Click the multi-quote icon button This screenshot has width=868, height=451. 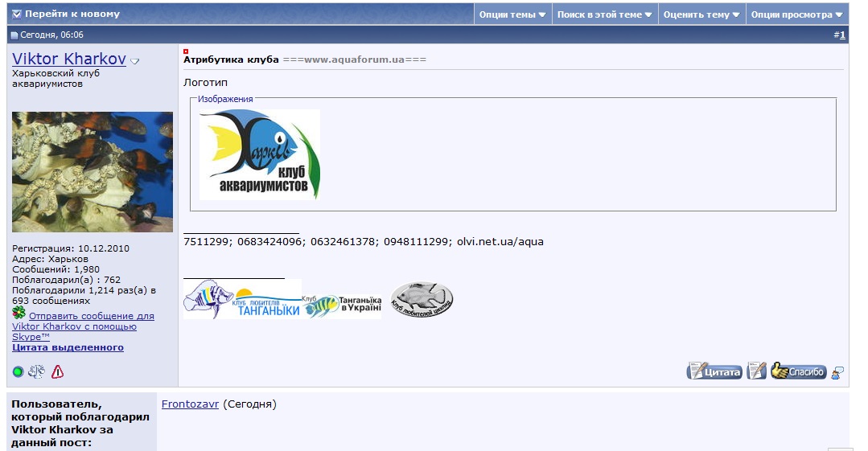[x=756, y=371]
